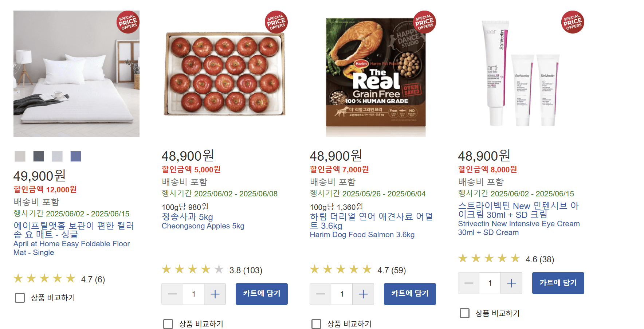Click minus to decrease Harim Dog Food quantity

pos(321,294)
